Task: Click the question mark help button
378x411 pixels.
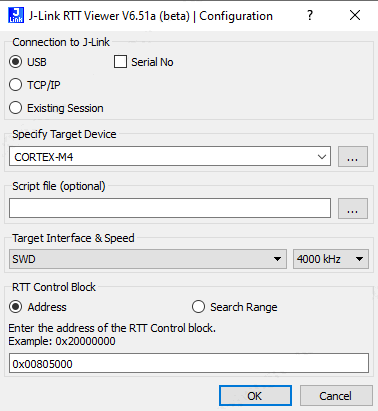Action: (x=310, y=15)
